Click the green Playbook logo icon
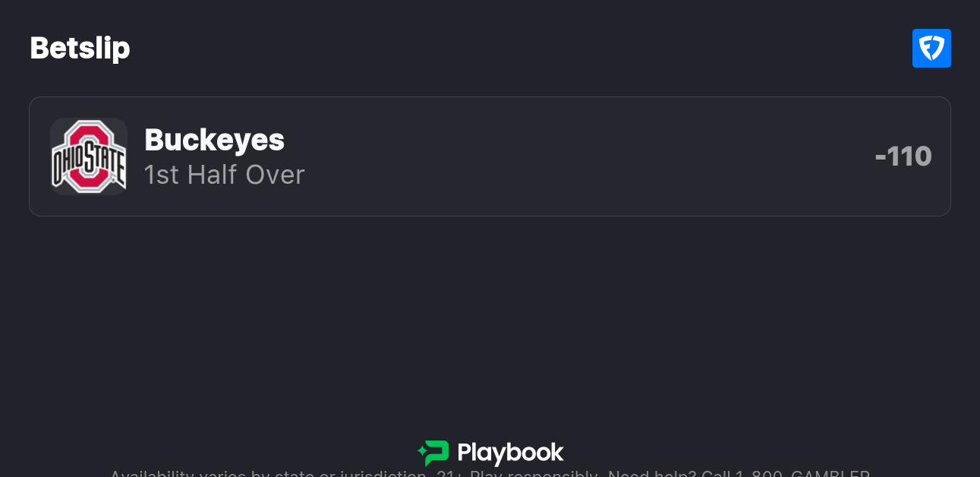980x477 pixels. pos(433,453)
